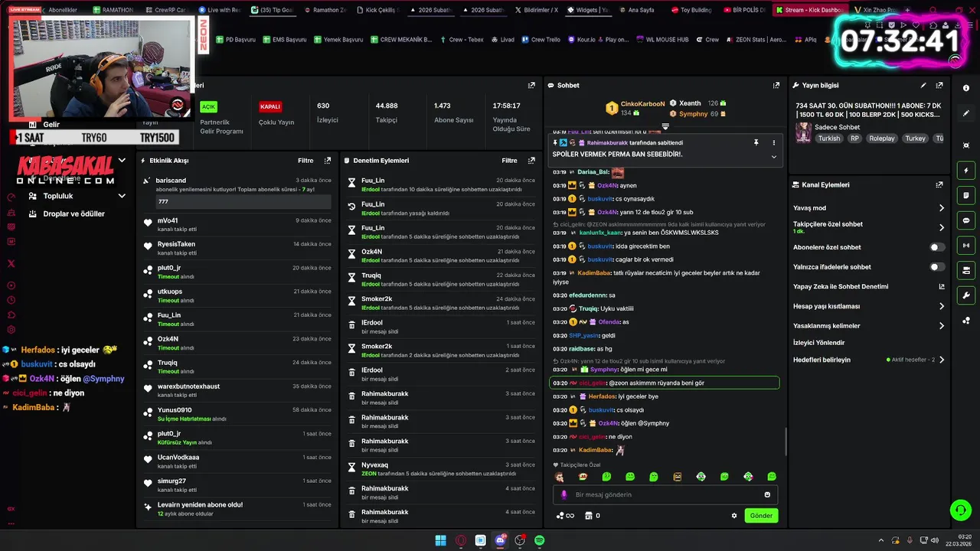Viewport: 980px width, 551px height.
Task: Click AÇIK Partnerlik Gelir Programı badge
Action: (208, 107)
